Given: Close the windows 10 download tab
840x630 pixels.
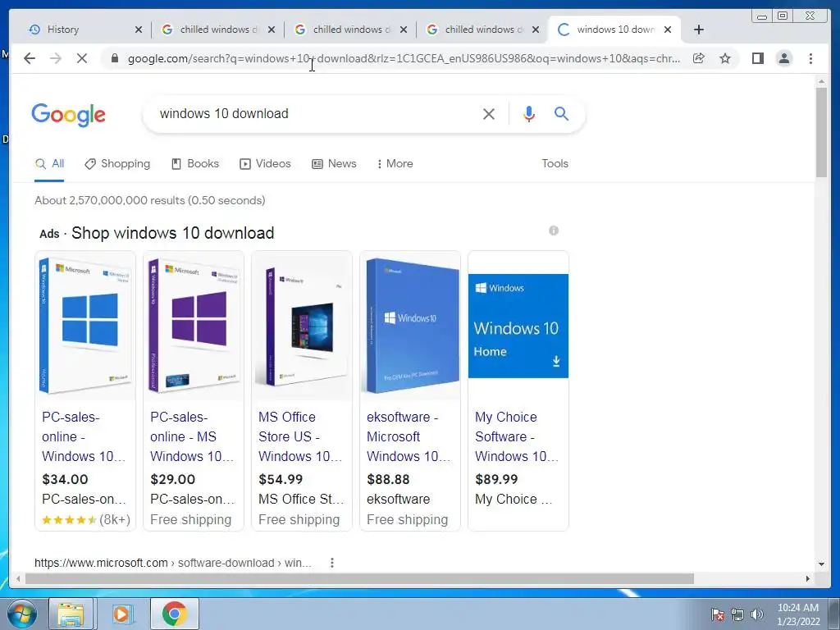Looking at the screenshot, I should (x=668, y=30).
